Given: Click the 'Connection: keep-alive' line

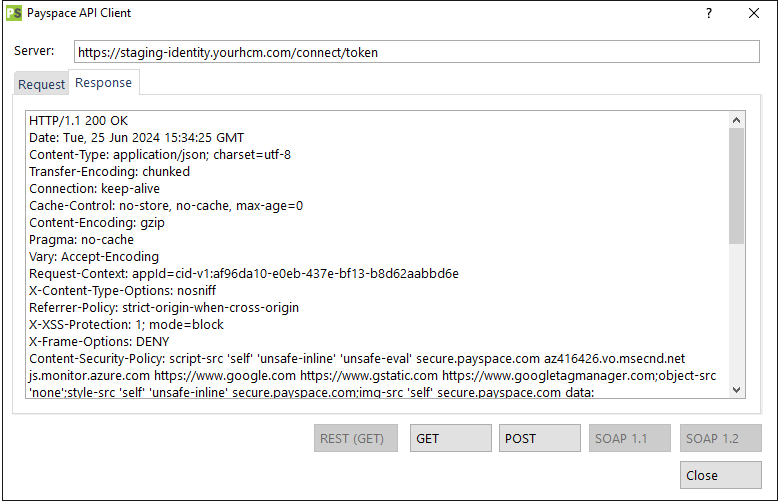Looking at the screenshot, I should point(95,189).
